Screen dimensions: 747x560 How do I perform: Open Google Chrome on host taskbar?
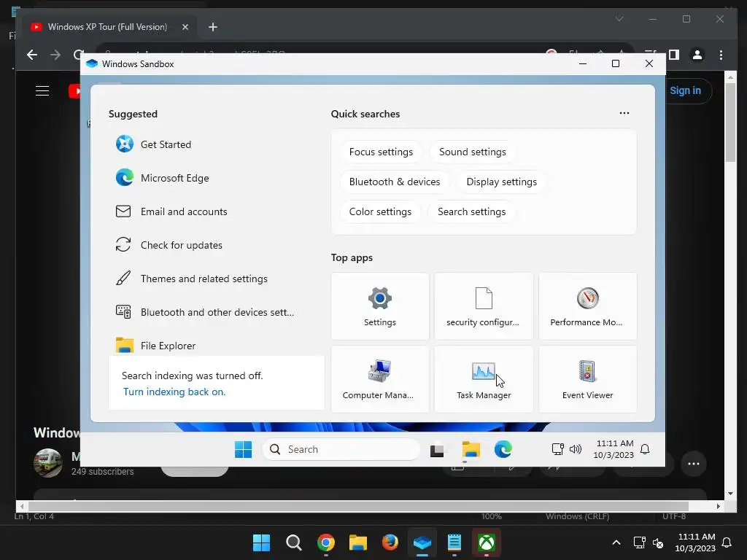pyautogui.click(x=326, y=542)
